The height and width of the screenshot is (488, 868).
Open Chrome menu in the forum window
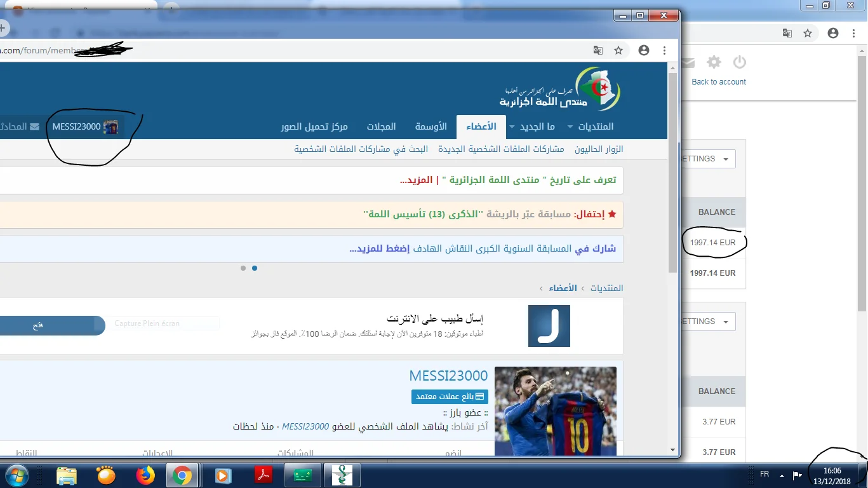pos(664,50)
